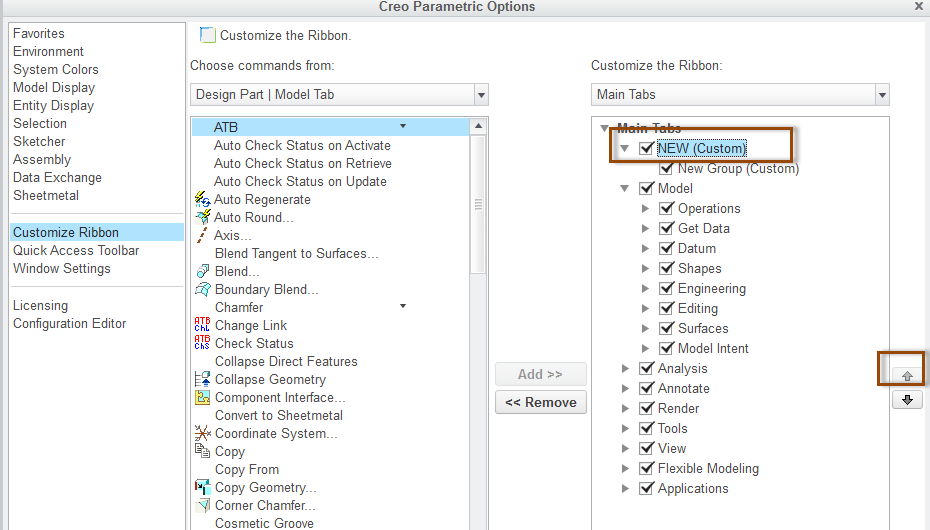Move selected item down with arrow button
Screen dimensions: 930x530
907,400
